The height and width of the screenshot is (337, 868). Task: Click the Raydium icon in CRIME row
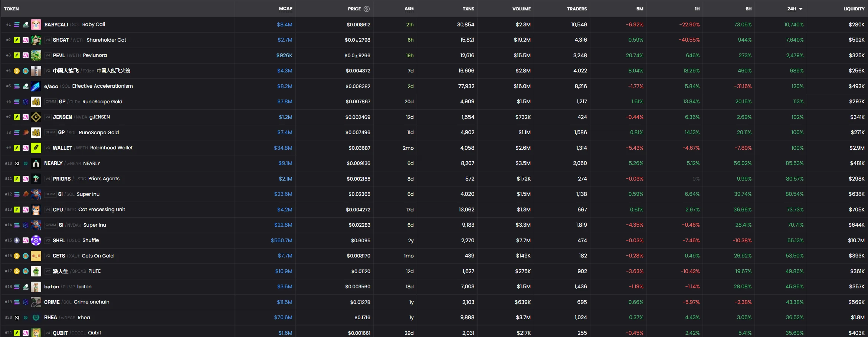tap(26, 302)
